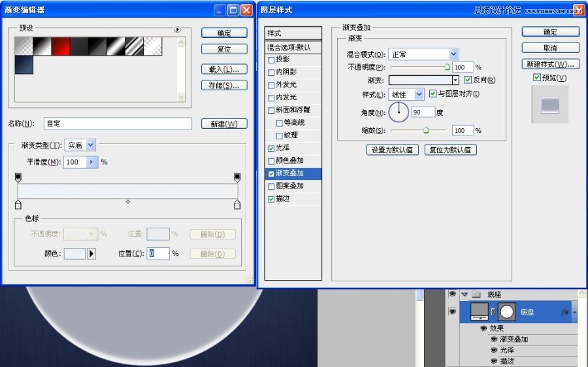
Task: Select the 描边 style entry
Action: [293, 199]
